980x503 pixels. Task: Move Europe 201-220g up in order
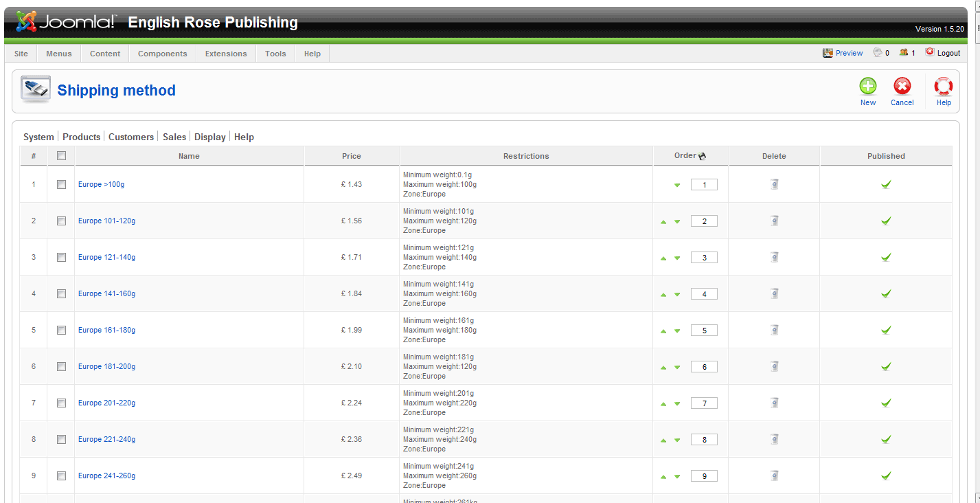tap(663, 403)
